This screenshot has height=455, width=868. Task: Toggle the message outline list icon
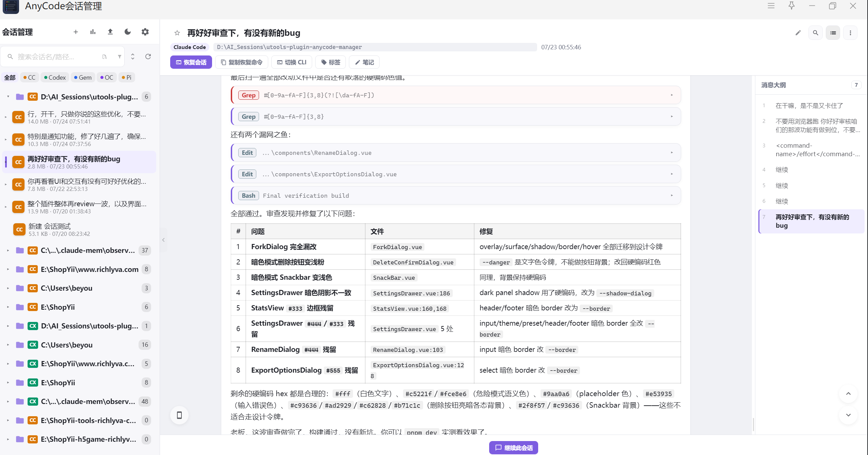pyautogui.click(x=833, y=33)
